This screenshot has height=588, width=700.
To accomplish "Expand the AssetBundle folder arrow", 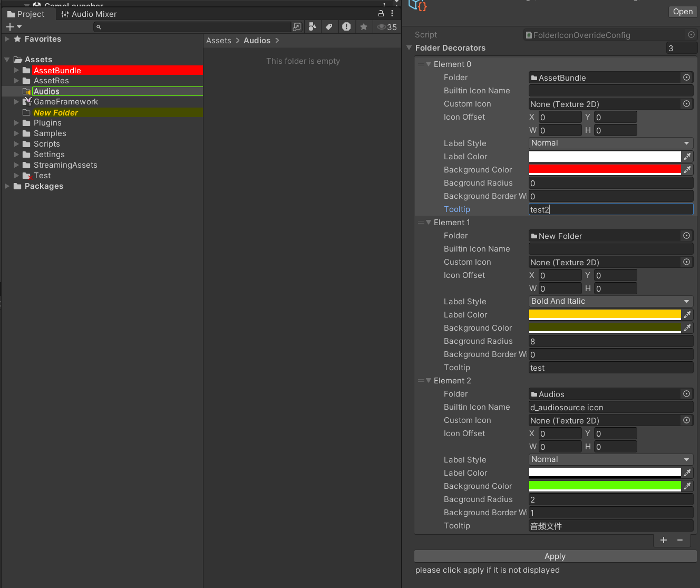I will 16,70.
